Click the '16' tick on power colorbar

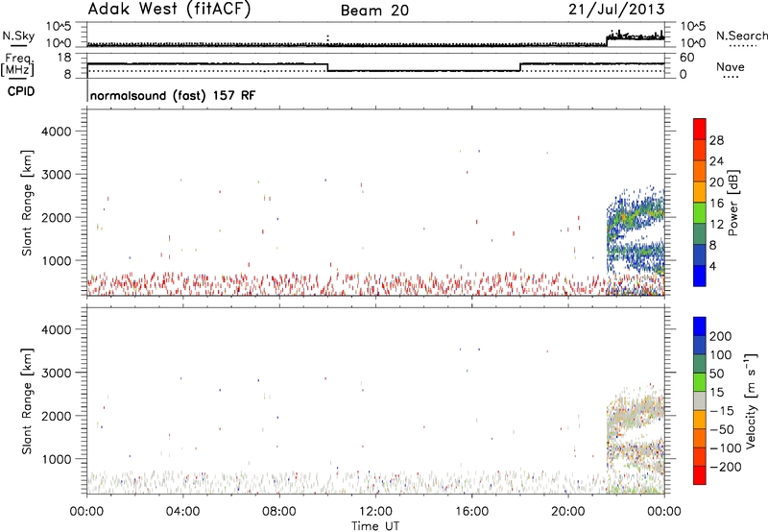click(716, 203)
